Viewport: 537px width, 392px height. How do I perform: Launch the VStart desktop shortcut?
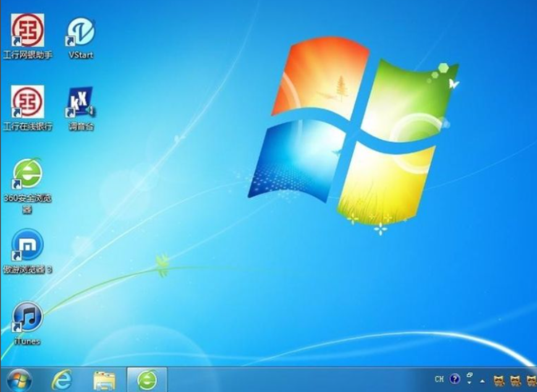tap(81, 38)
